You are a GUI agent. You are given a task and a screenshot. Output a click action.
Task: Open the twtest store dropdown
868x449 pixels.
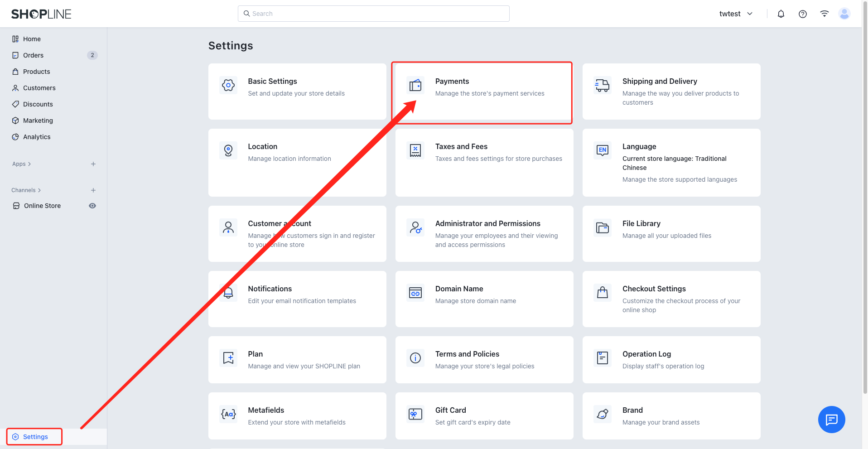point(736,14)
